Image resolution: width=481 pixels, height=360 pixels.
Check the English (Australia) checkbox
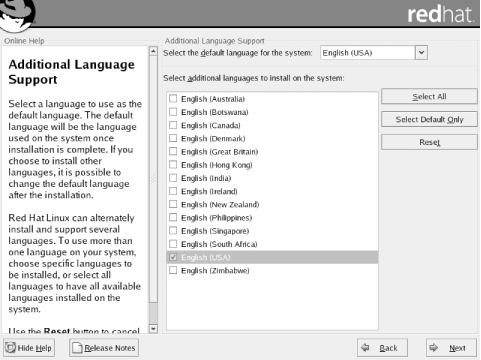pyautogui.click(x=173, y=99)
